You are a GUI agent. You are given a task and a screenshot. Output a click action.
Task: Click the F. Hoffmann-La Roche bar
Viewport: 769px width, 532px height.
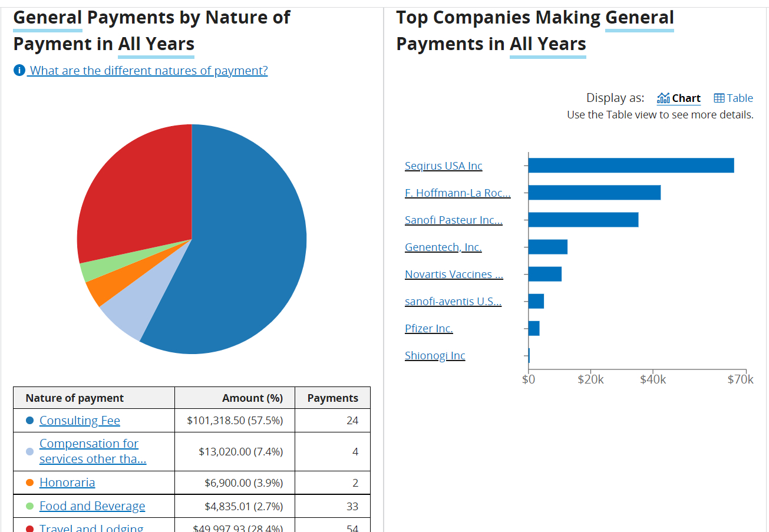(x=595, y=193)
